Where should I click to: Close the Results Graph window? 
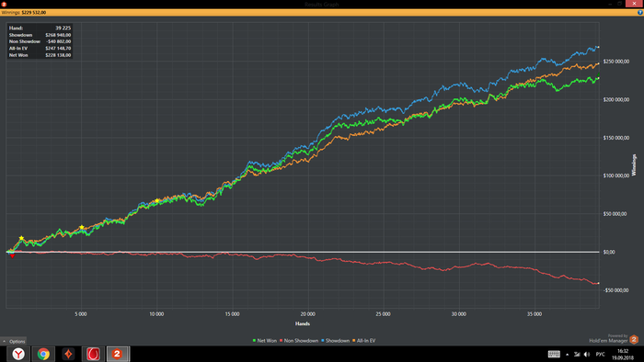(634, 4)
